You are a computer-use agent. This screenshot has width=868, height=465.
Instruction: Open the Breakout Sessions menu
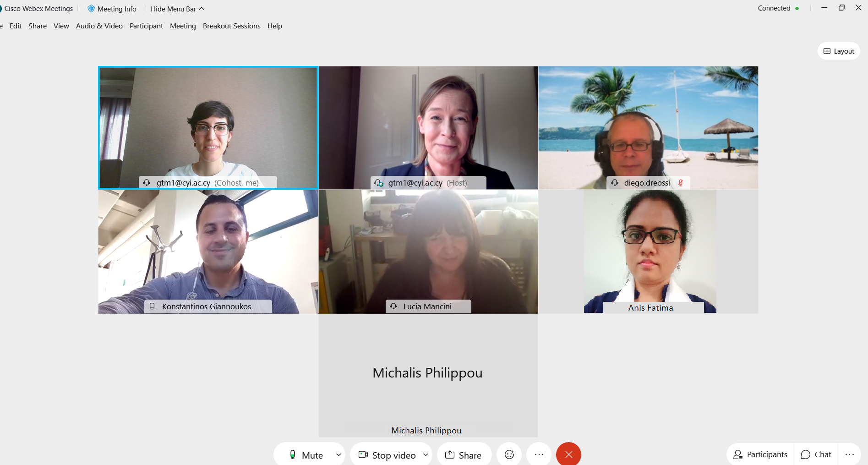pos(232,26)
